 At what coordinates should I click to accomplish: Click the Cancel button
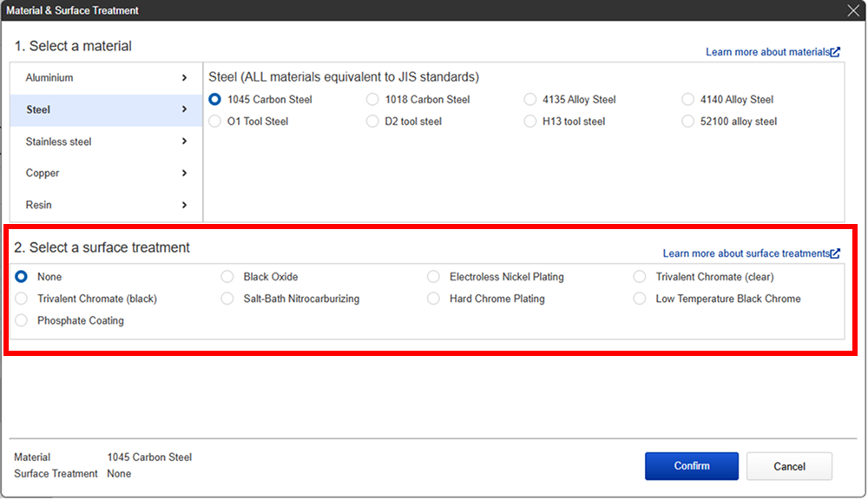(x=789, y=466)
